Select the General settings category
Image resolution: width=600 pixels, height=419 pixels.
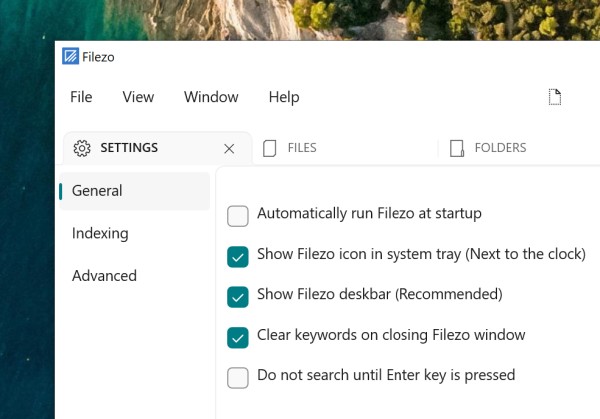[x=97, y=191]
